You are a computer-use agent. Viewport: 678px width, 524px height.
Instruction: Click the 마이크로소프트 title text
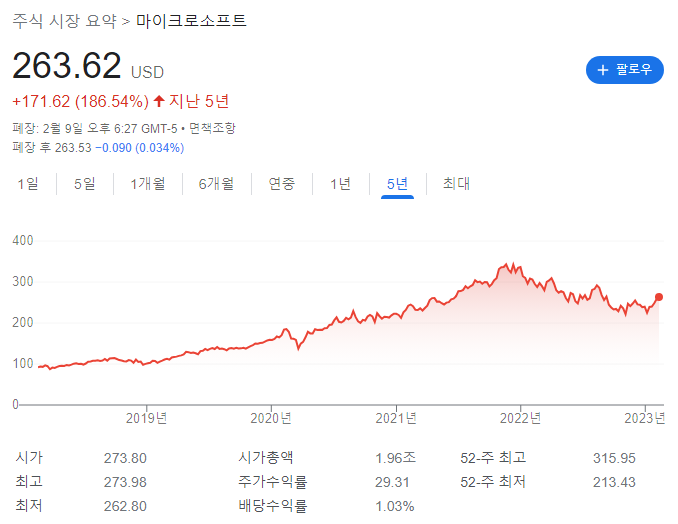(x=191, y=21)
